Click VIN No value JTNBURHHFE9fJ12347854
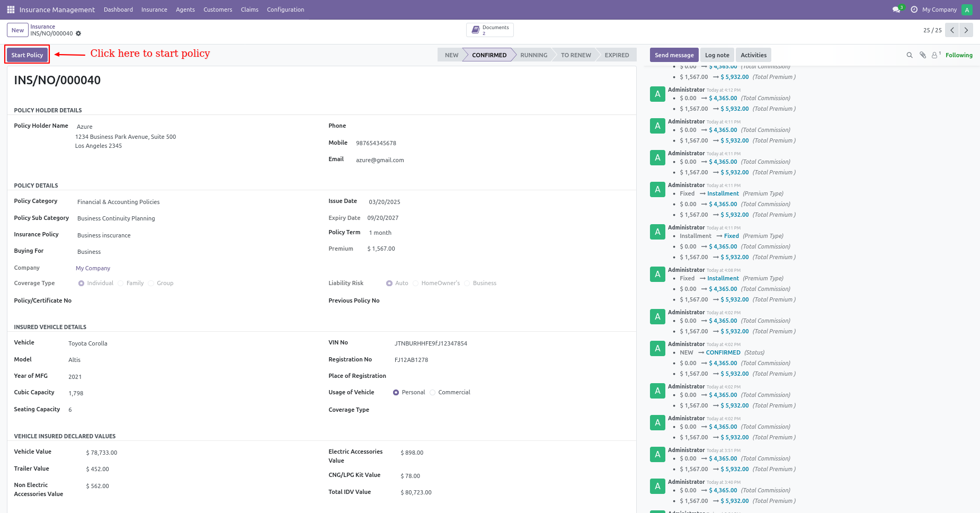Viewport: 980px width, 513px height. point(431,343)
